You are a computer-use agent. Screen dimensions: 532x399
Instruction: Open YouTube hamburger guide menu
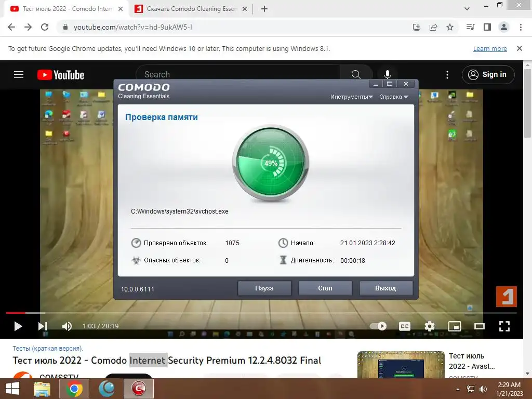click(19, 74)
